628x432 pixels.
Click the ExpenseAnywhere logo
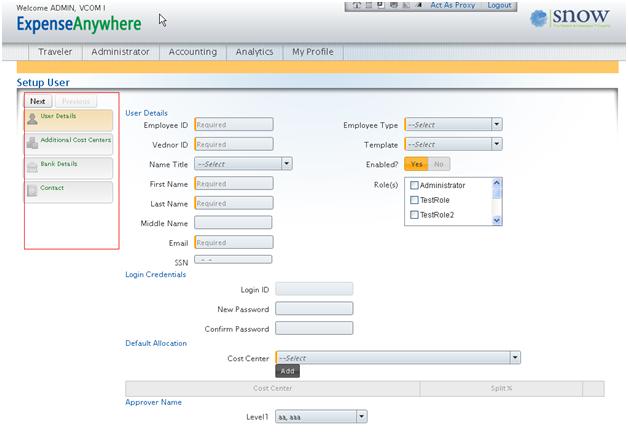point(79,24)
